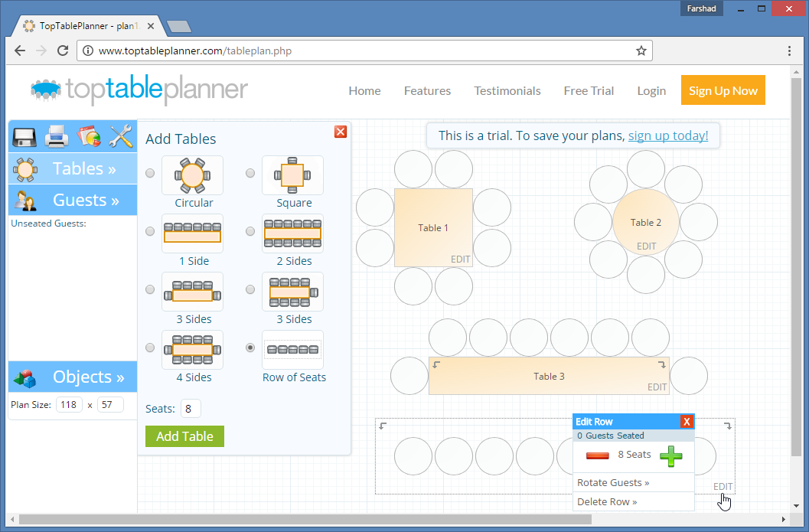Click the plan height field
The width and height of the screenshot is (809, 532).
coord(110,404)
